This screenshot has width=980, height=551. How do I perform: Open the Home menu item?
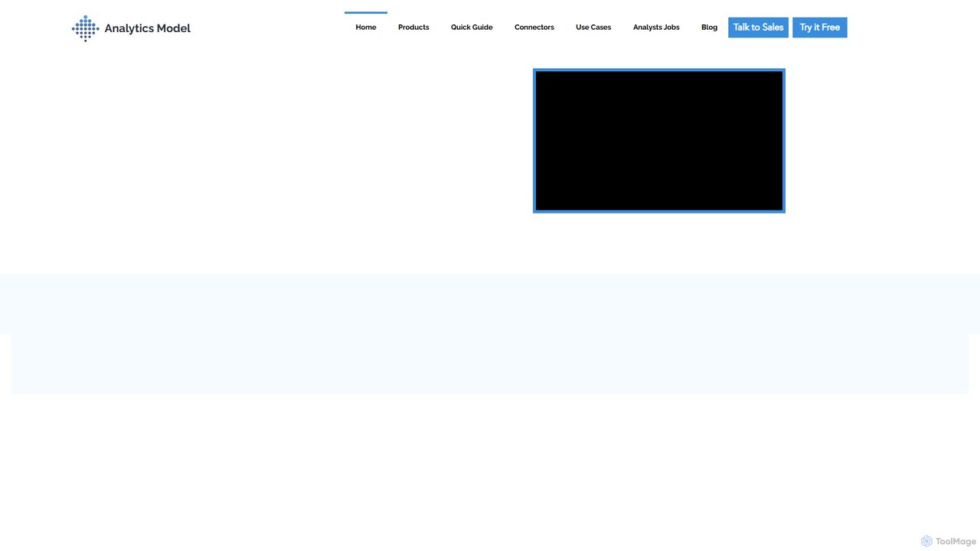[x=366, y=28]
